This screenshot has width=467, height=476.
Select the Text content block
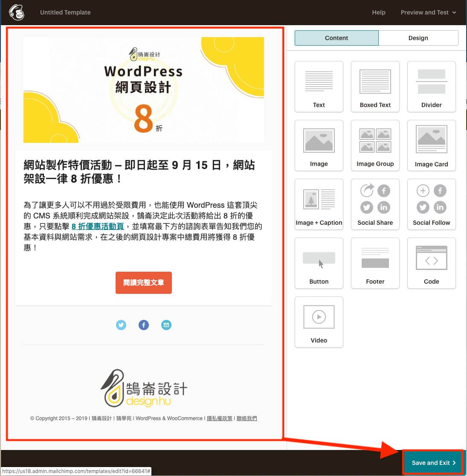click(x=319, y=87)
